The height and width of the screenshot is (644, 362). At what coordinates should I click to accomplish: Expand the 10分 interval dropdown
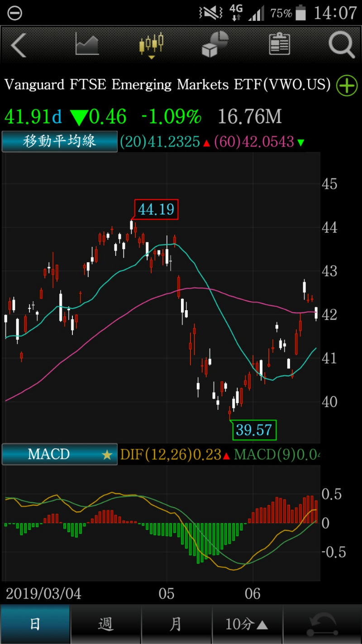coord(247,624)
